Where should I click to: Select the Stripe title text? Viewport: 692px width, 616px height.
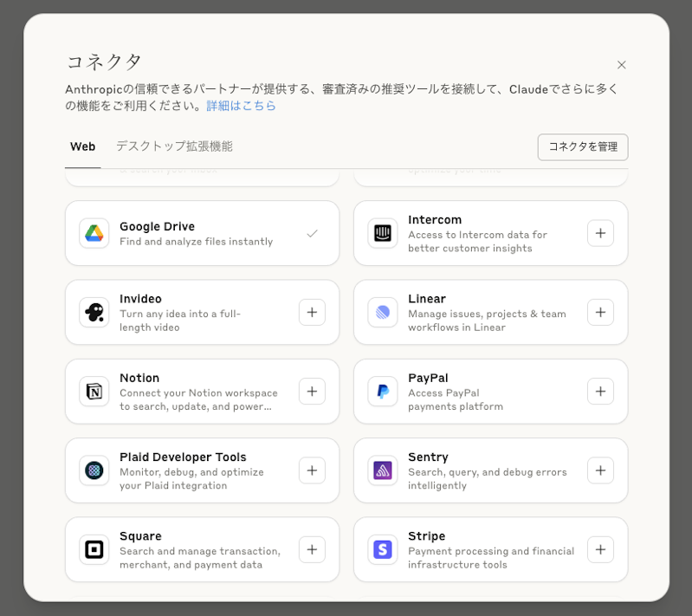pos(426,536)
